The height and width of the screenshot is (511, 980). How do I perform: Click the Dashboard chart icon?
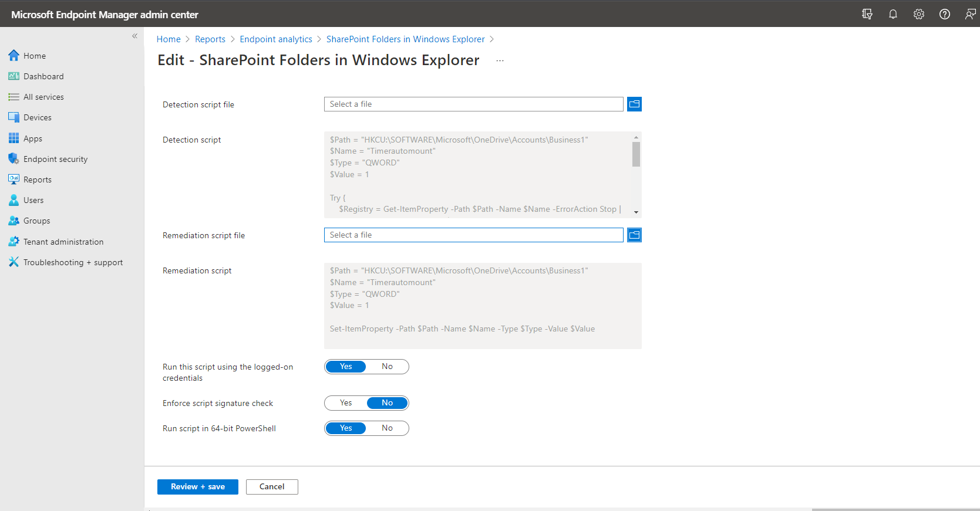click(x=14, y=76)
